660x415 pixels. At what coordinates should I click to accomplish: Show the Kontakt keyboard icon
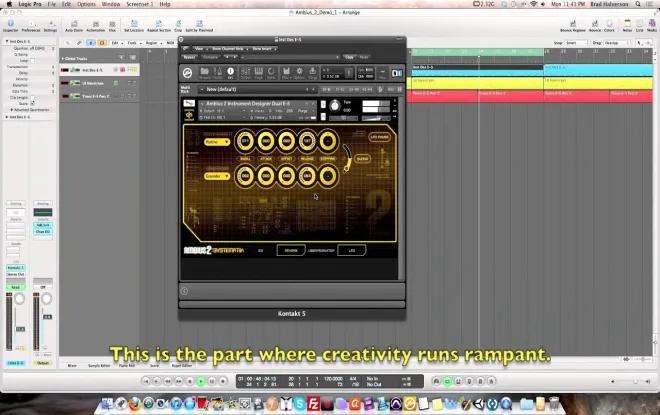258,73
